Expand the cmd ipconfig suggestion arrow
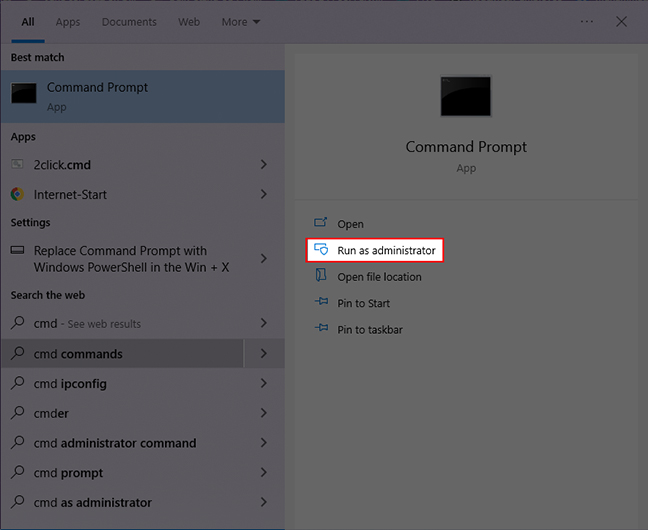648x530 pixels. [263, 383]
